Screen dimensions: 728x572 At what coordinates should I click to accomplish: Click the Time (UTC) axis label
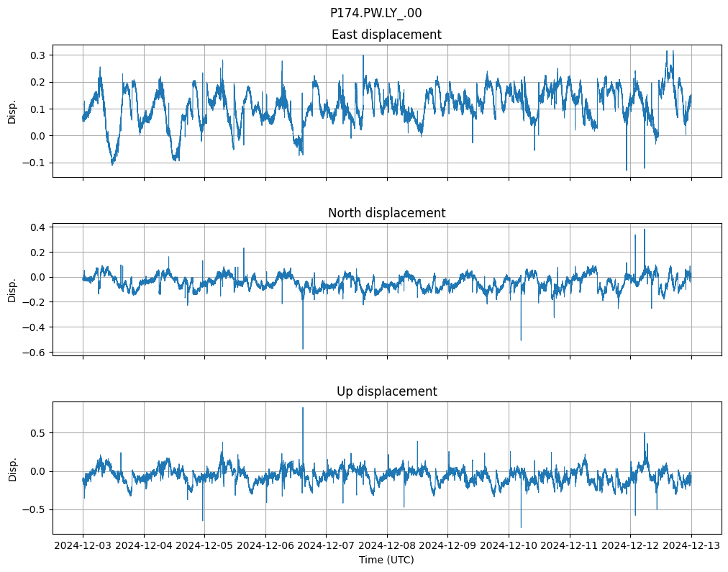386,559
